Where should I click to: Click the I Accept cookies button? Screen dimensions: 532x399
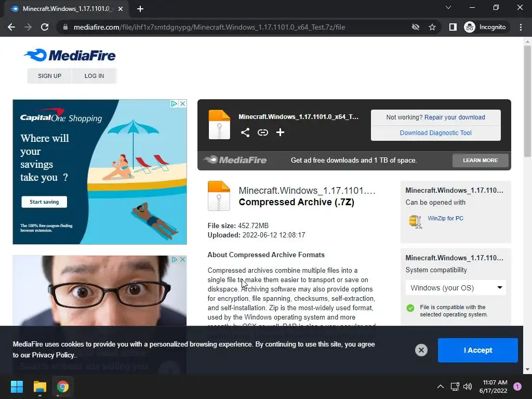pos(478,350)
